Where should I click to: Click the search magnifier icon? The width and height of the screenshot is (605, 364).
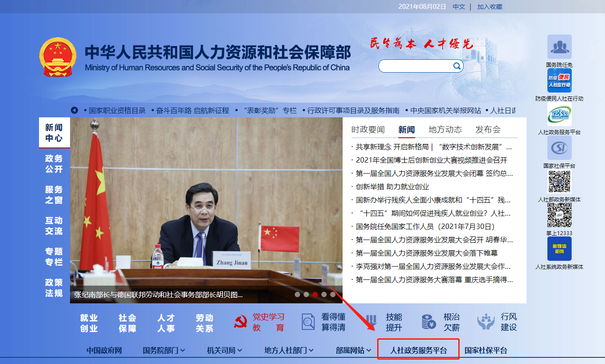pos(457,66)
